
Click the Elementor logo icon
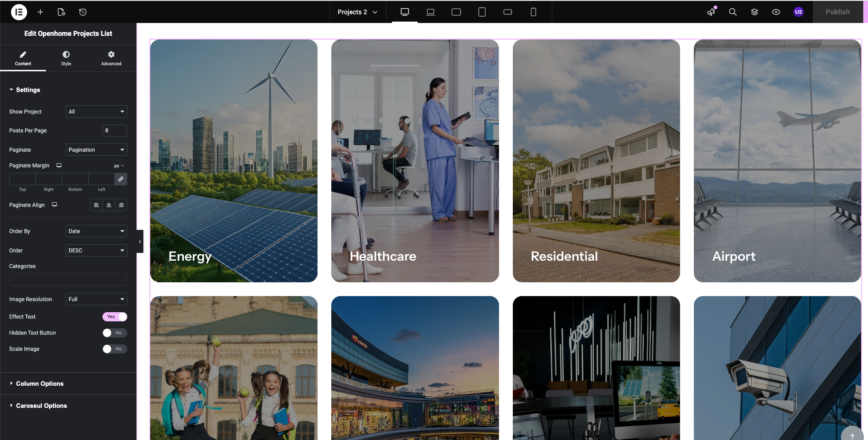(x=19, y=12)
